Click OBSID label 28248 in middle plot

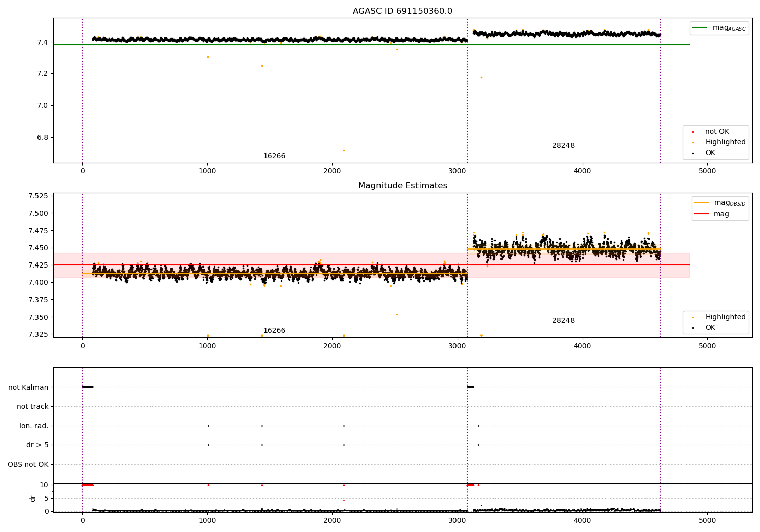(x=563, y=321)
